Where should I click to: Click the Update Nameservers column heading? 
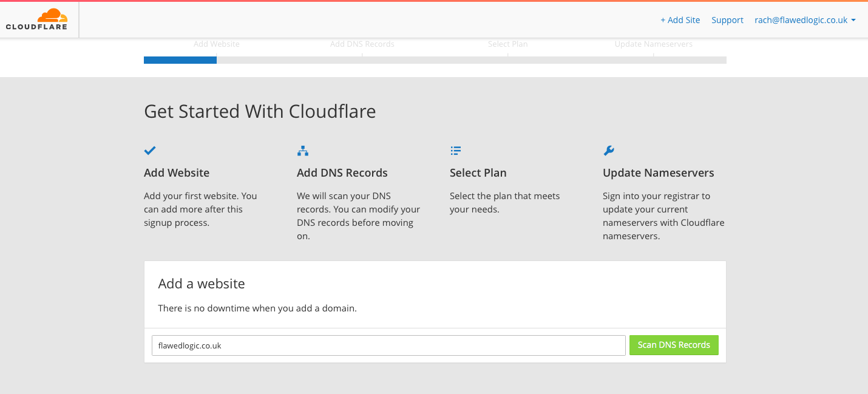(659, 173)
